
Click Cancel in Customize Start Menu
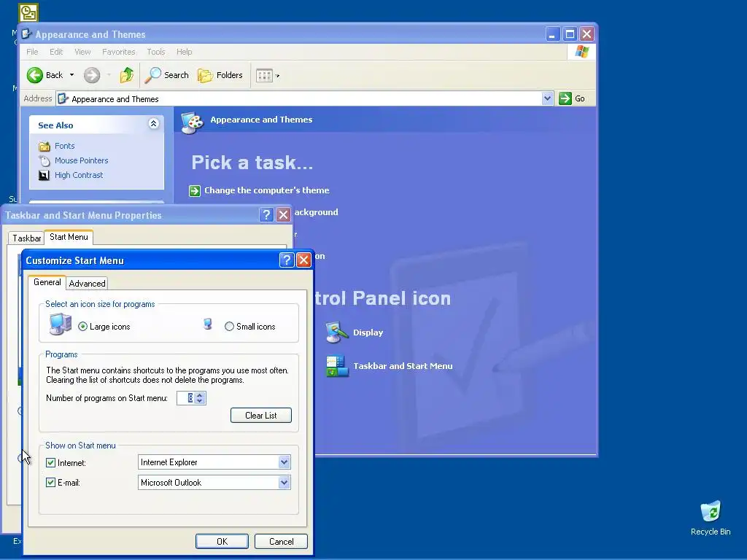pyautogui.click(x=281, y=542)
